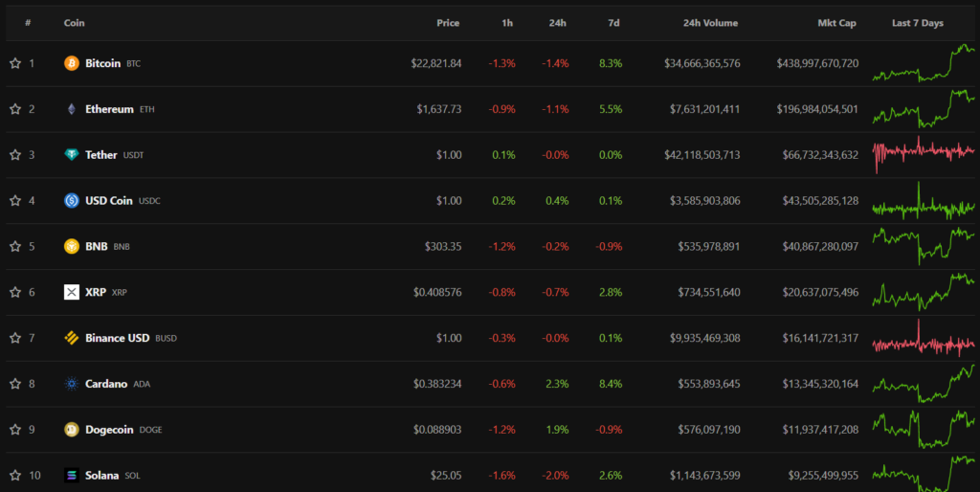This screenshot has height=492, width=980.
Task: Click Tether volume $42,118,503,713
Action: (702, 154)
